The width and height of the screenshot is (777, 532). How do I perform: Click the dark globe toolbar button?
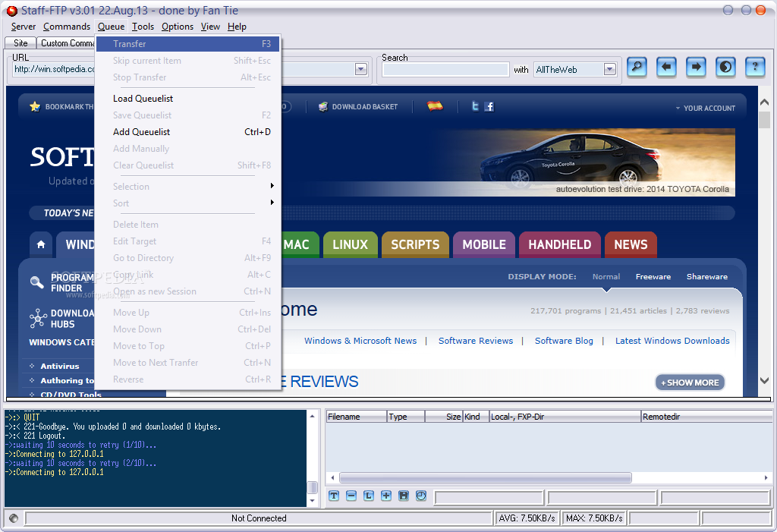[725, 67]
